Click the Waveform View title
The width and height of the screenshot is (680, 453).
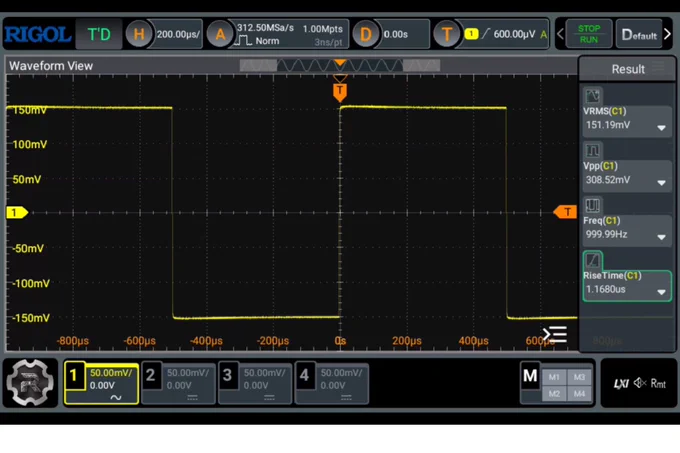pyautogui.click(x=51, y=66)
